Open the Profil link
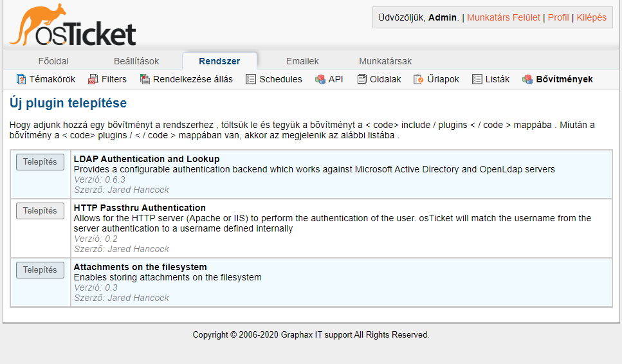This screenshot has height=364, width=622. (558, 17)
